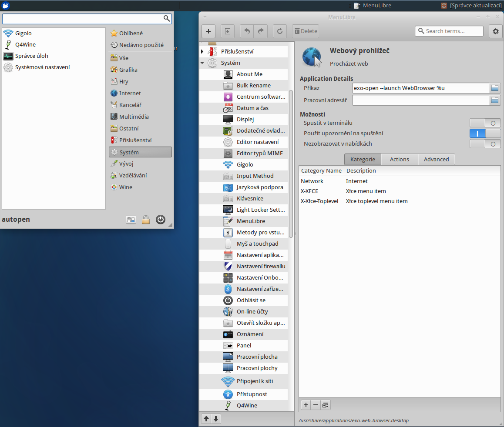
Task: Select the Network category row
Action: pos(400,181)
